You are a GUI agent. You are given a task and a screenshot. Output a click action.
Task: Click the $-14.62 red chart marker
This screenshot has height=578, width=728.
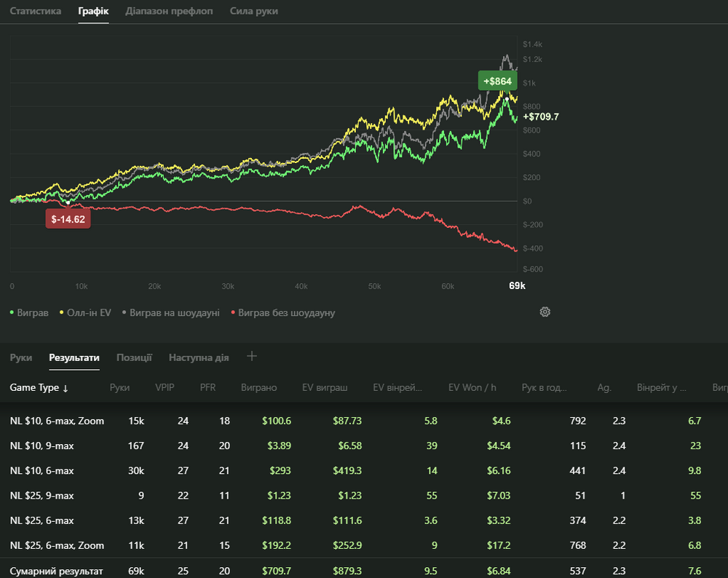click(68, 218)
